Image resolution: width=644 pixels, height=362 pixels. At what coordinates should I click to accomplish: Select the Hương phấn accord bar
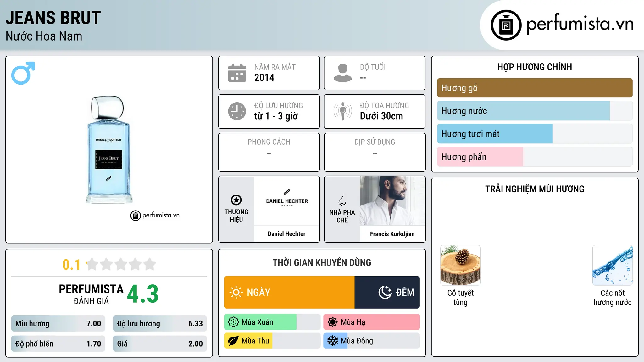(535, 156)
